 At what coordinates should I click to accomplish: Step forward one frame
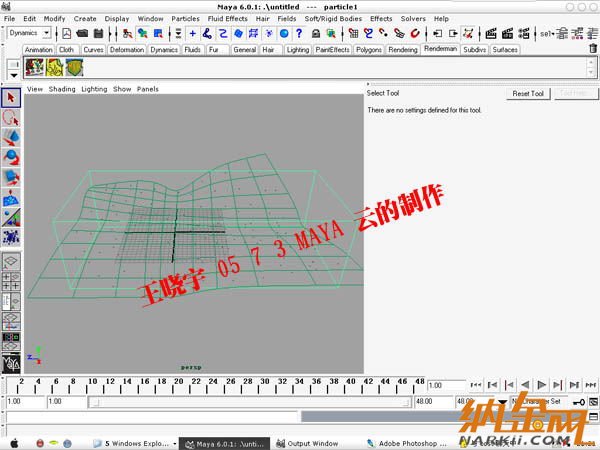[x=558, y=385]
